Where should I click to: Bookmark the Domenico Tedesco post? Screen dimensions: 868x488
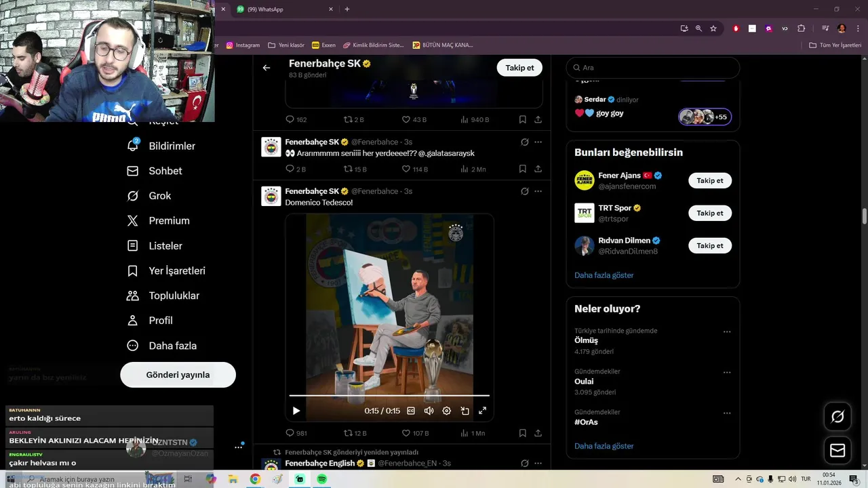click(x=523, y=433)
